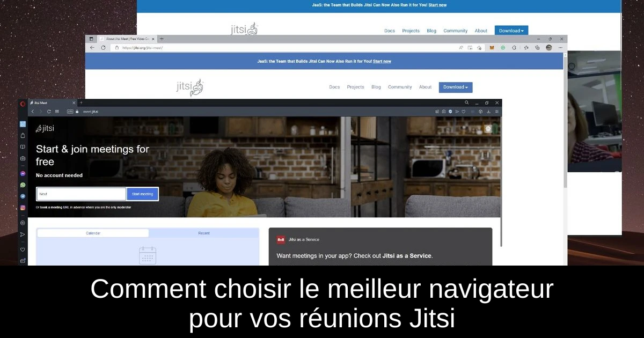Image resolution: width=644 pixels, height=338 pixels.
Task: Click the Start meeting button
Action: tap(142, 194)
